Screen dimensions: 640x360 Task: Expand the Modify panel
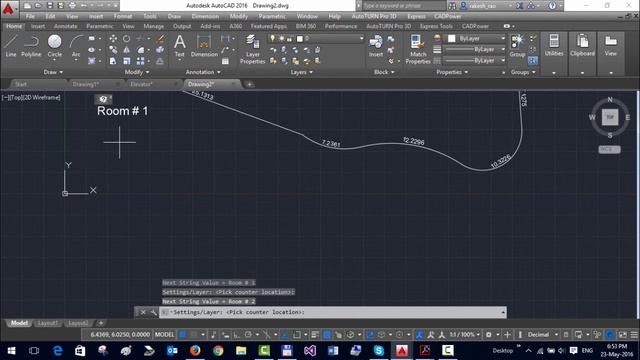point(137,72)
